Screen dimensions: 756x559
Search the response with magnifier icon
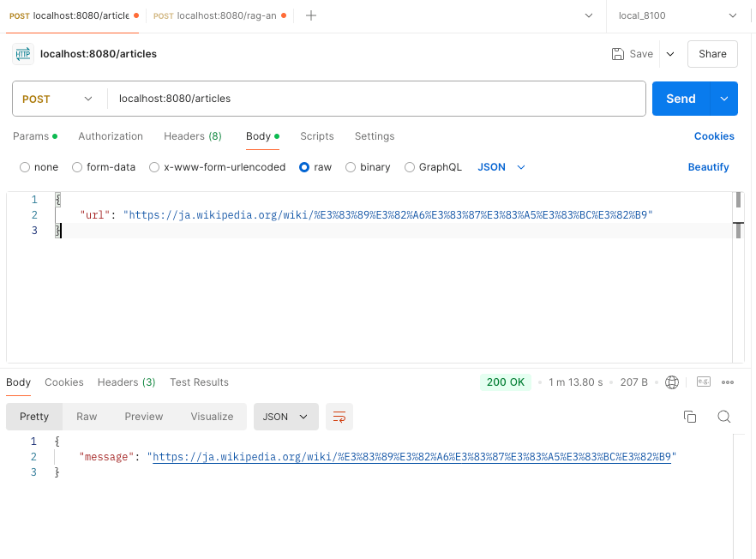pyautogui.click(x=723, y=417)
